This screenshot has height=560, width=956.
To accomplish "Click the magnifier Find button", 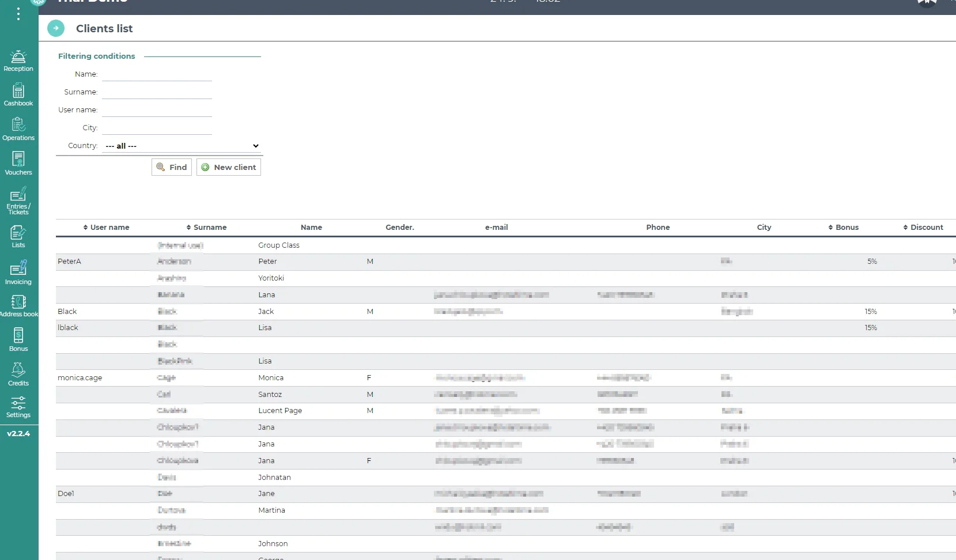I will [x=172, y=167].
